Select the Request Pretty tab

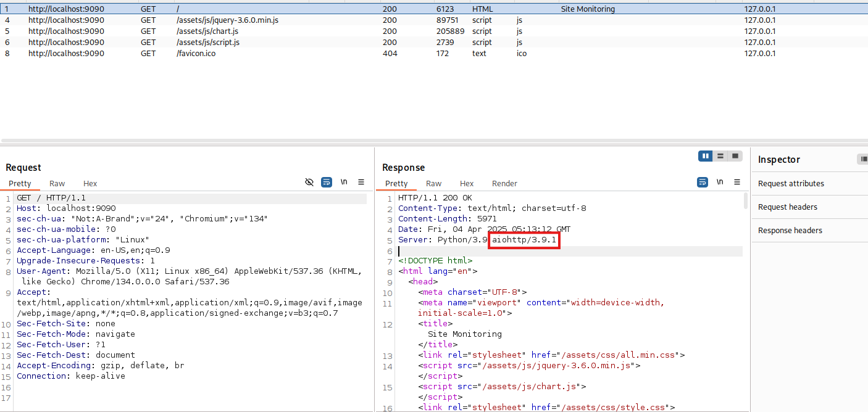[20, 183]
